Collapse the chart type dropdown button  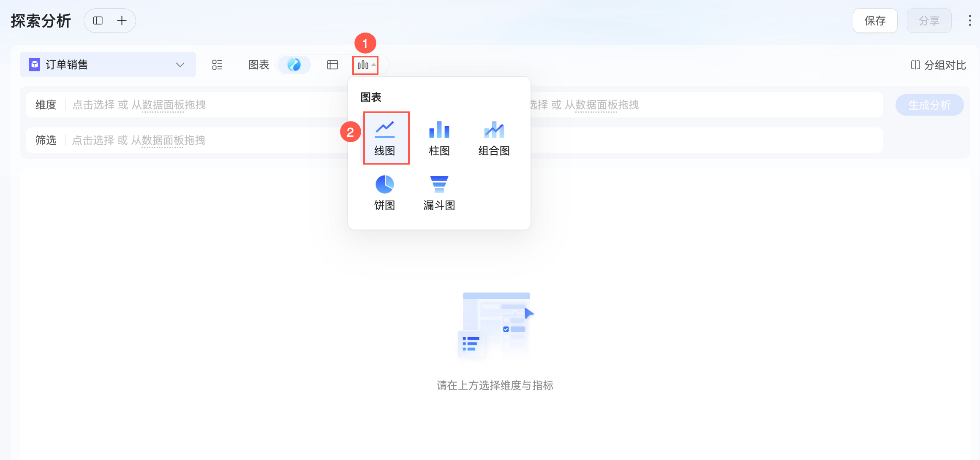(x=365, y=65)
